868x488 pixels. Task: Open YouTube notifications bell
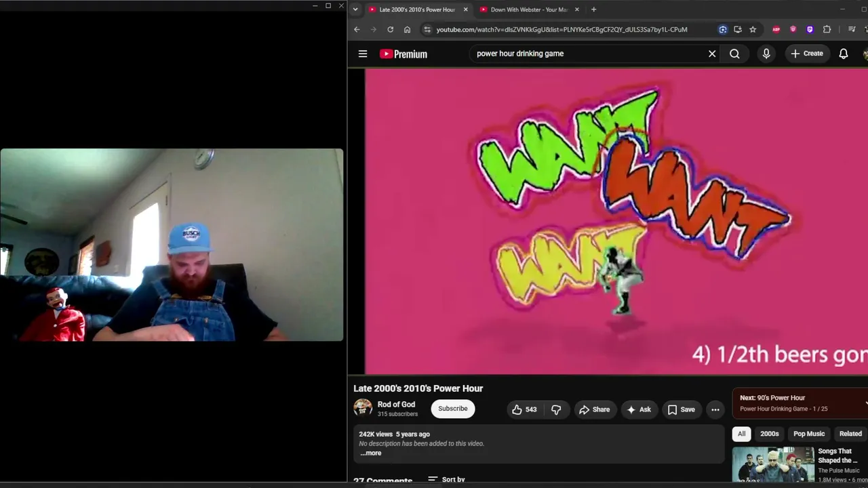click(844, 54)
